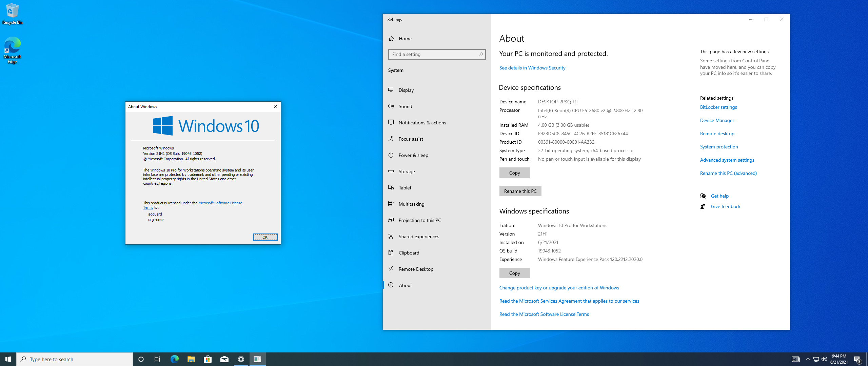868x366 pixels.
Task: Click OK in About Windows dialog
Action: 265,237
